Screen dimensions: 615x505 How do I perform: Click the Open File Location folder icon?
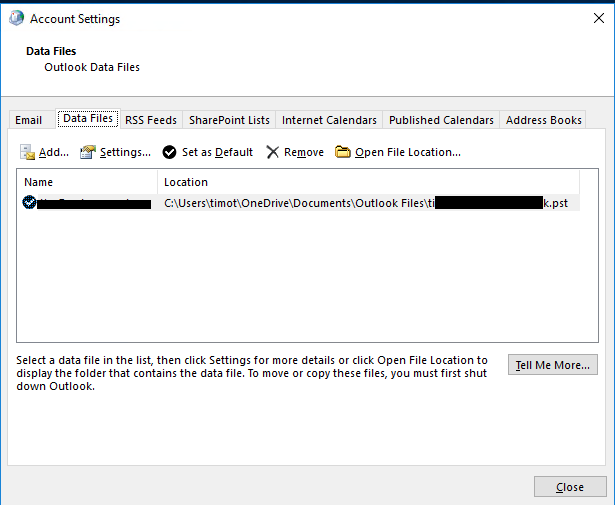[x=343, y=152]
